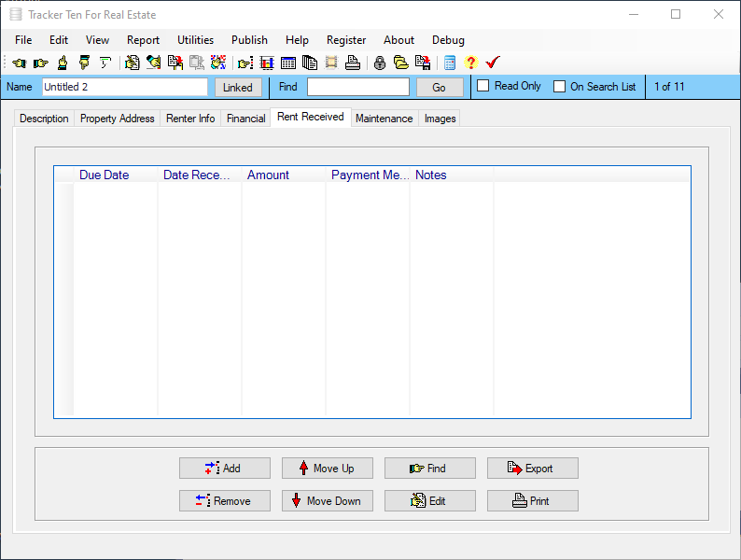Open the Edit menu
This screenshot has width=741, height=560.
(x=59, y=40)
